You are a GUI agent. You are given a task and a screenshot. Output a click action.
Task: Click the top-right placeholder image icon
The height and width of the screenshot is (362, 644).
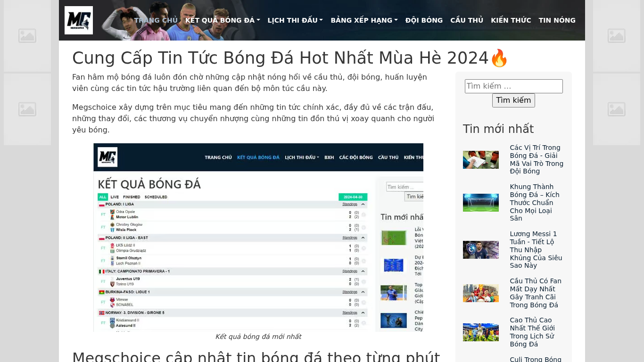pos(617,36)
